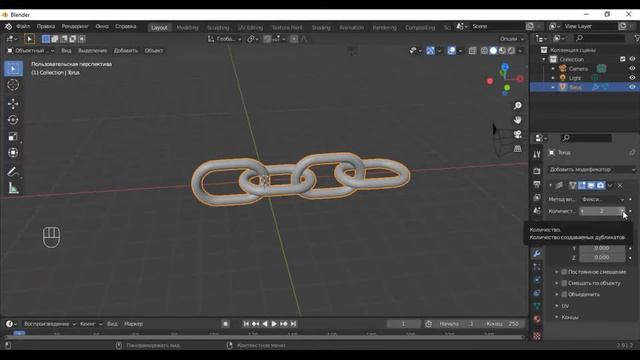This screenshot has height=360, width=640.
Task: Expand the UV subpanel
Action: tap(565, 306)
